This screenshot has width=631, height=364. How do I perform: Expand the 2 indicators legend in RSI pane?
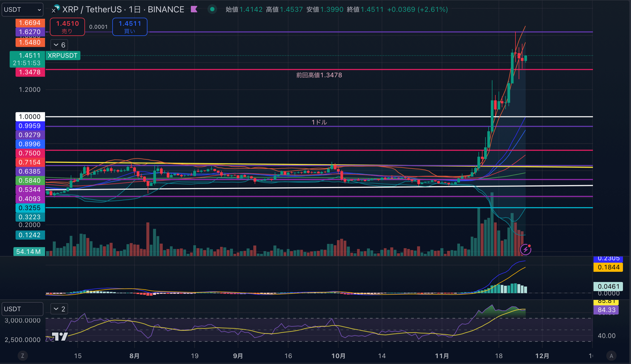tap(59, 309)
